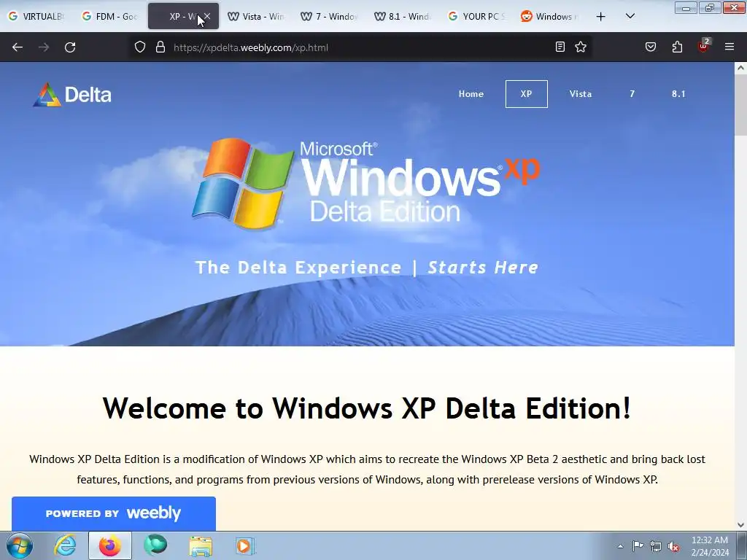The width and height of the screenshot is (747, 560).
Task: Bookmark this page with the star
Action: pos(581,47)
